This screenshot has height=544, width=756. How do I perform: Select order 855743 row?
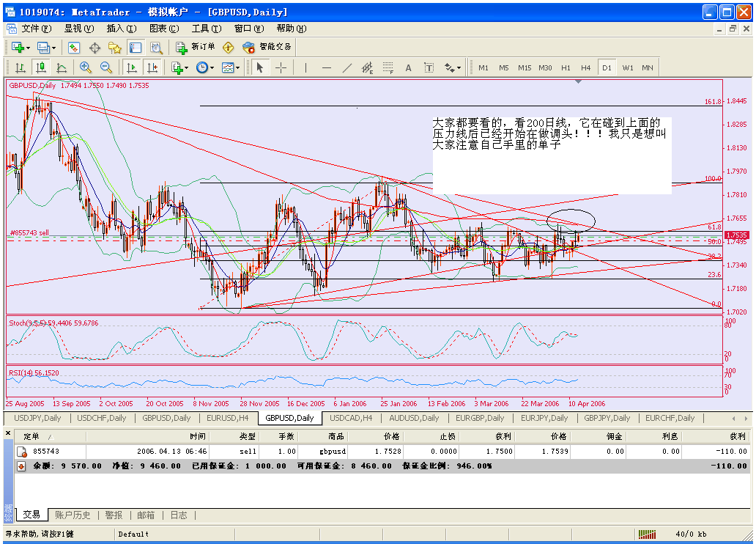[x=383, y=452]
